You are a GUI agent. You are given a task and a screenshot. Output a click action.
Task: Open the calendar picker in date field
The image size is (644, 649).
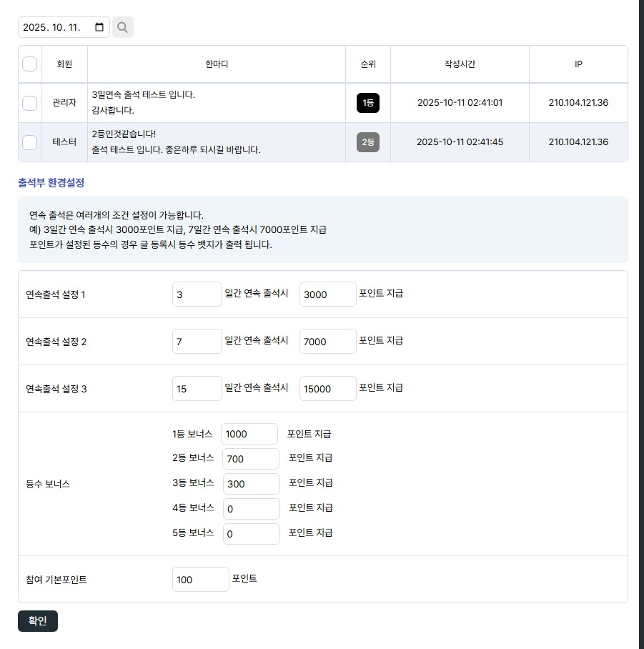[99, 27]
